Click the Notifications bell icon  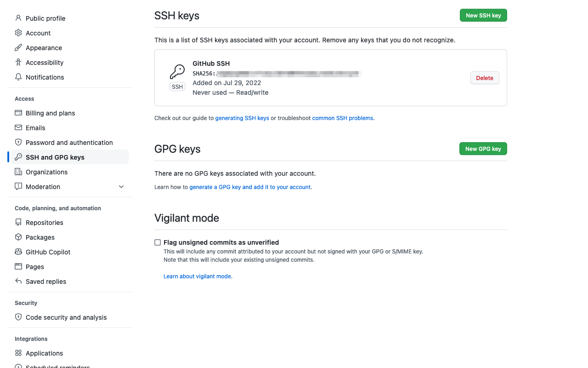click(x=18, y=77)
